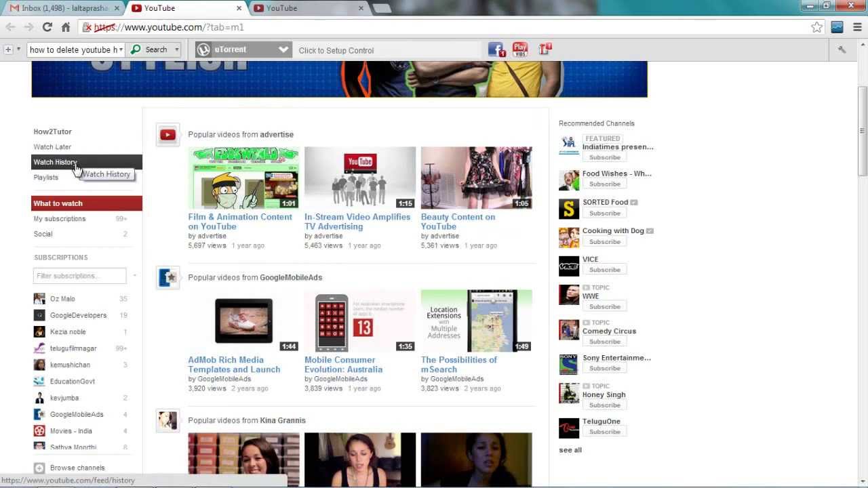
Task: Subscribe to Indiatimes featured channel
Action: tap(605, 157)
